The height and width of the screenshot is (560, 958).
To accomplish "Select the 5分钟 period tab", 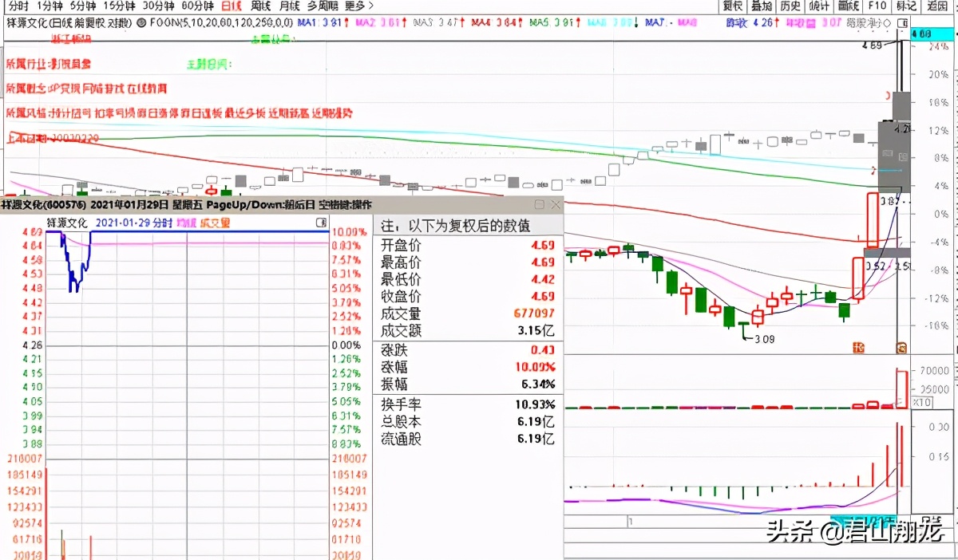I will 83,6.
